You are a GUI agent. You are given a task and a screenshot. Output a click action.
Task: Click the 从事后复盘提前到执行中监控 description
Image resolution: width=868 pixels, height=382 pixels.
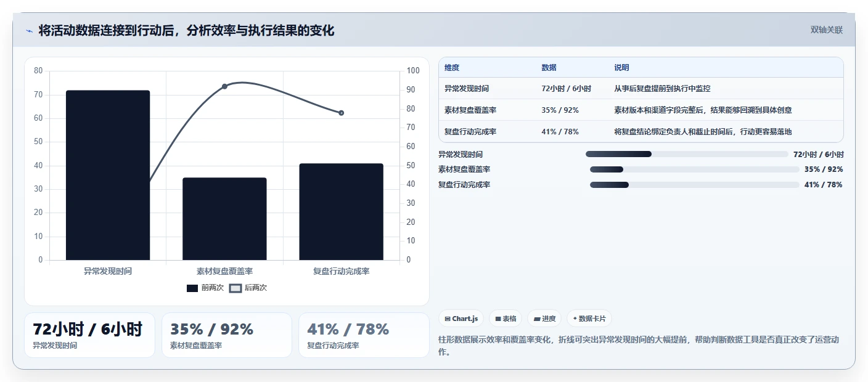point(662,89)
